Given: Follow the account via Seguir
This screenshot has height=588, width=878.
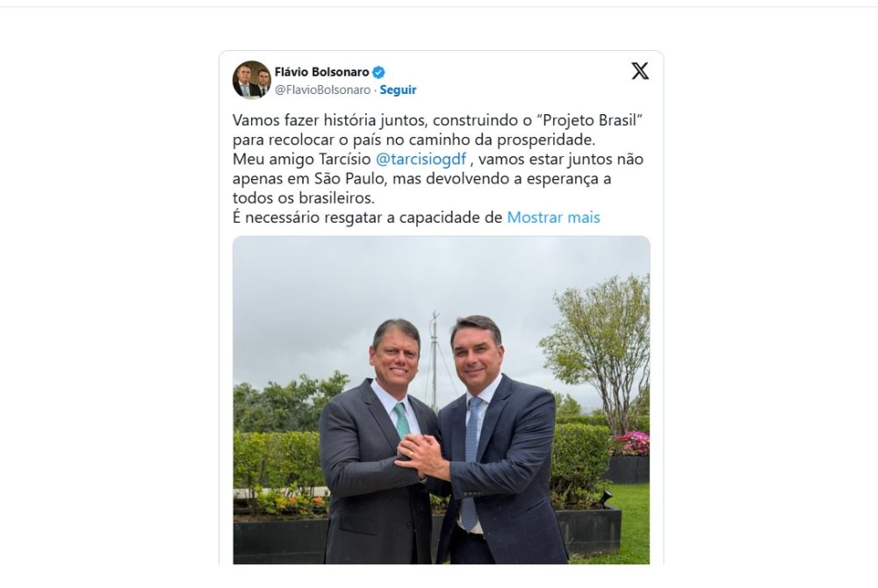Looking at the screenshot, I should pos(398,90).
